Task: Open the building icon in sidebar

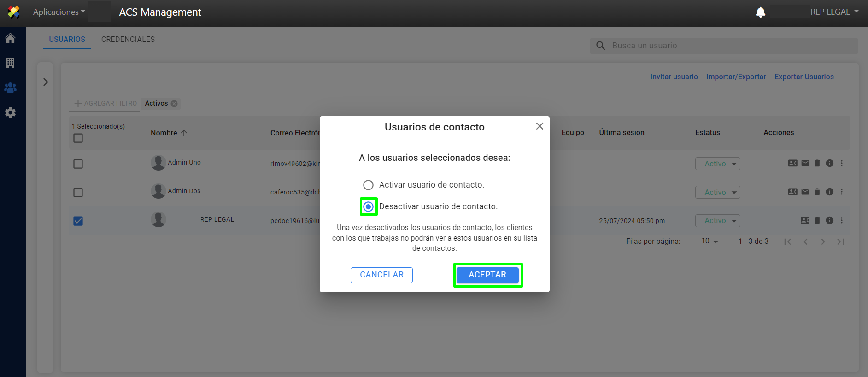Action: tap(10, 63)
